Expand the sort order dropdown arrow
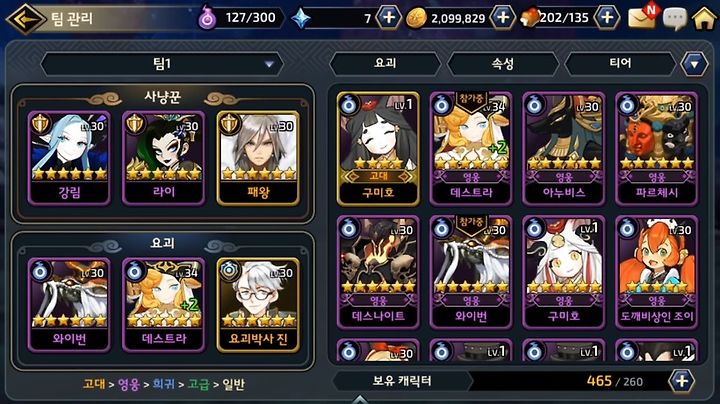Image resolution: width=720 pixels, height=404 pixels. [x=694, y=64]
